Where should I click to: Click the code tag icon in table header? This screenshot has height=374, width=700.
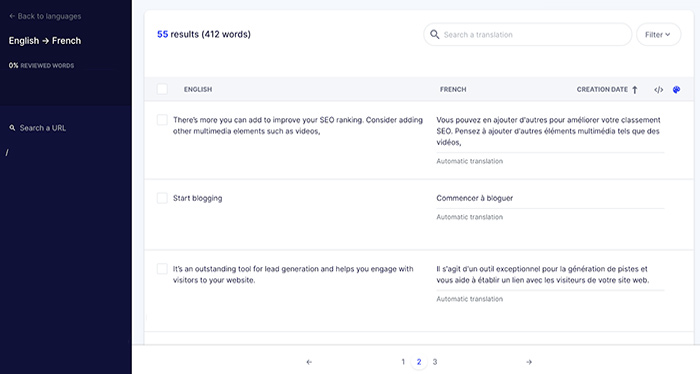click(658, 90)
